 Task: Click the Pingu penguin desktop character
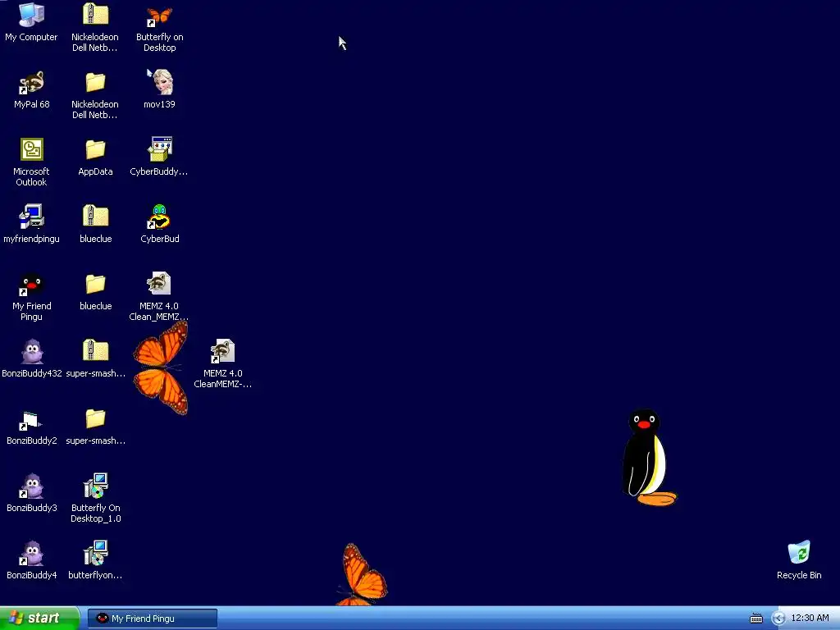click(x=648, y=458)
